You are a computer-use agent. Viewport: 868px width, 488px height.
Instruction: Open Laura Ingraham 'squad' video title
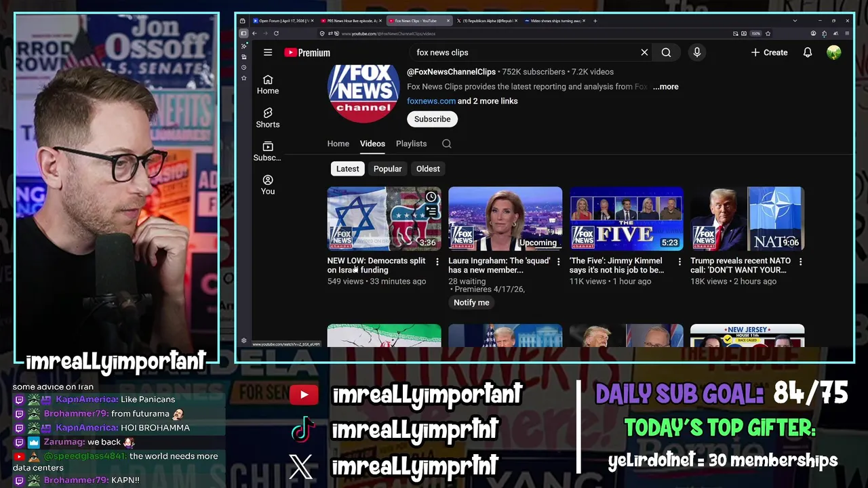(x=498, y=265)
